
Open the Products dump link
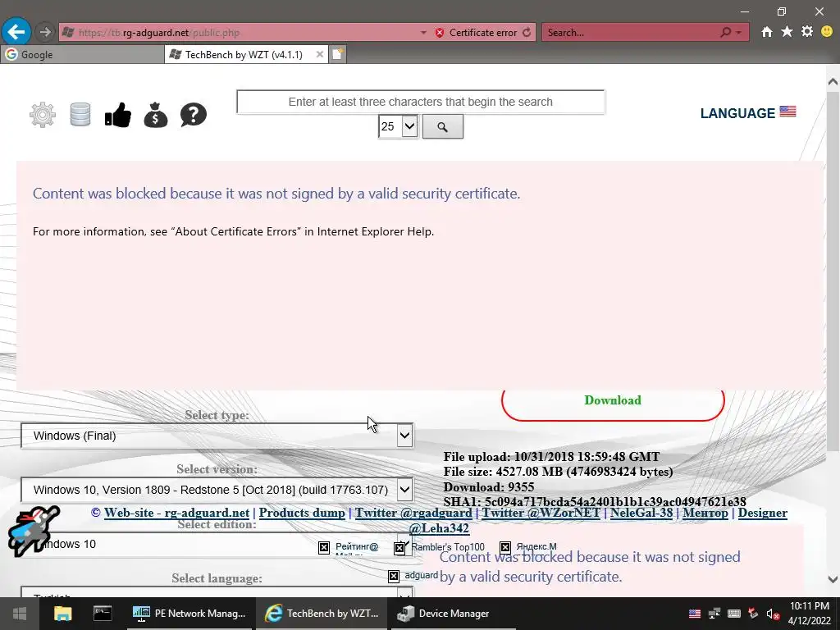pyautogui.click(x=302, y=513)
